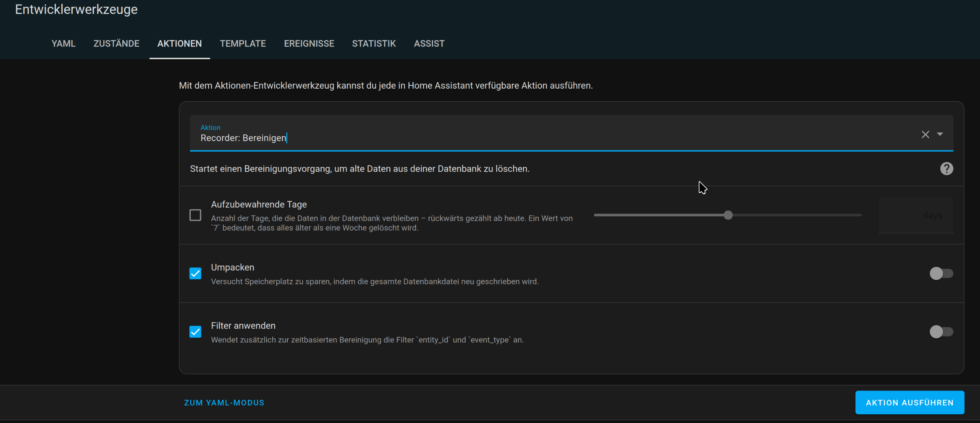Click the 'Startet einen Bereinigungsvorgang' description
Viewport: 980px width, 423px height.
[359, 169]
